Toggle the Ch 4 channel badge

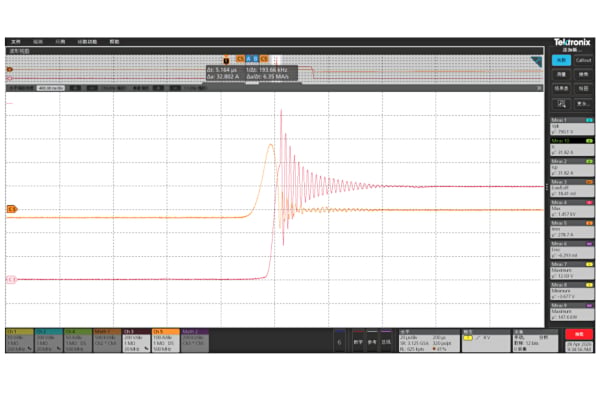78,340
